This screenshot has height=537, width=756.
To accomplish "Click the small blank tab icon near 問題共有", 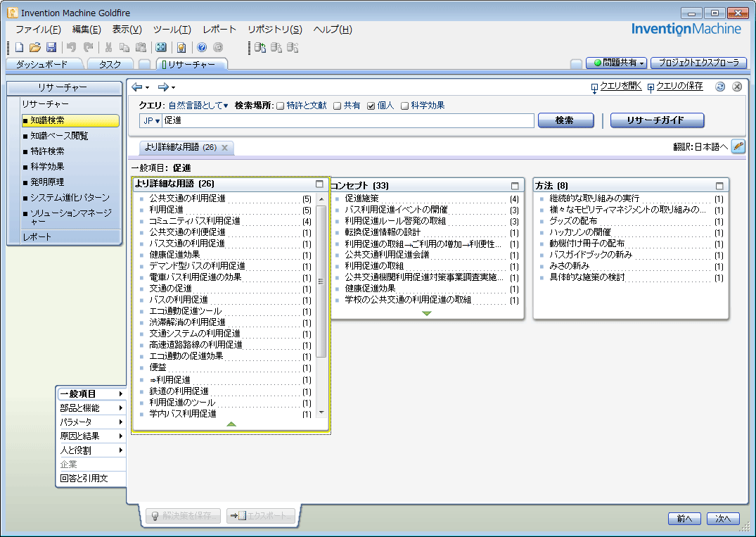I will tap(576, 63).
